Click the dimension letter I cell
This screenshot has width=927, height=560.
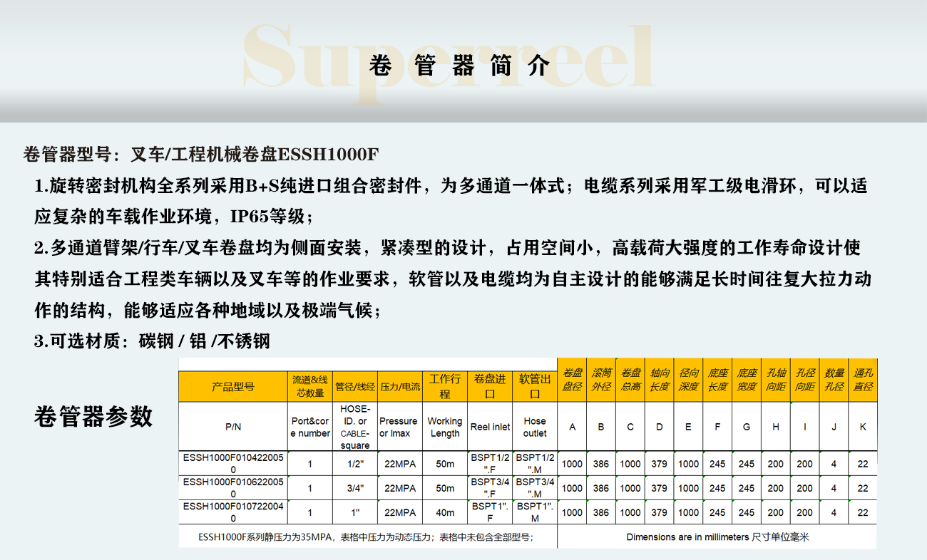click(x=805, y=427)
